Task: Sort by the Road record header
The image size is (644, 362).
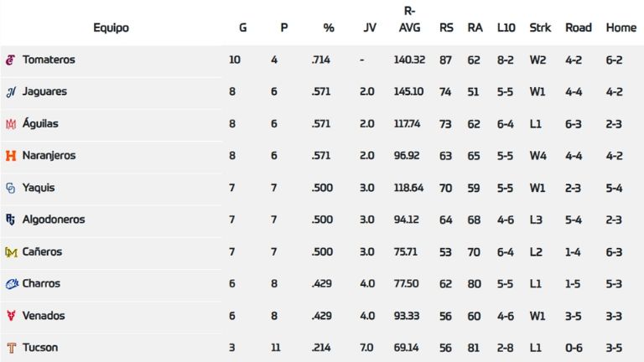Action: (579, 28)
